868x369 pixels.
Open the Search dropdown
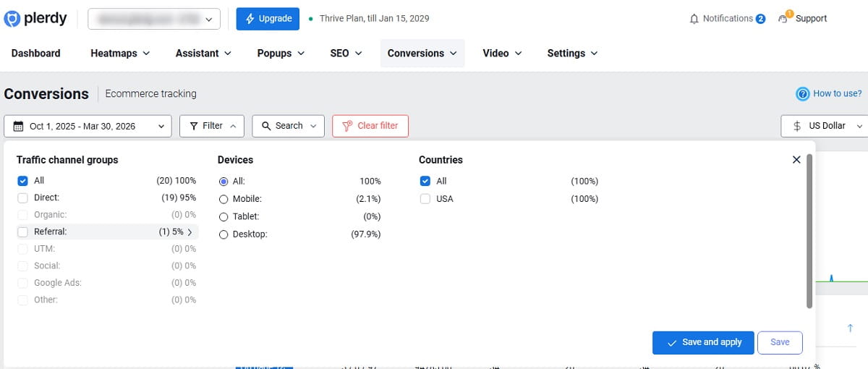[x=289, y=126]
